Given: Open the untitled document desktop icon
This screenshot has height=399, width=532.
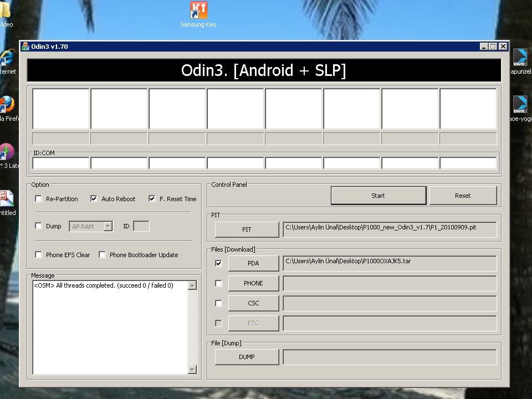Looking at the screenshot, I should 7,199.
